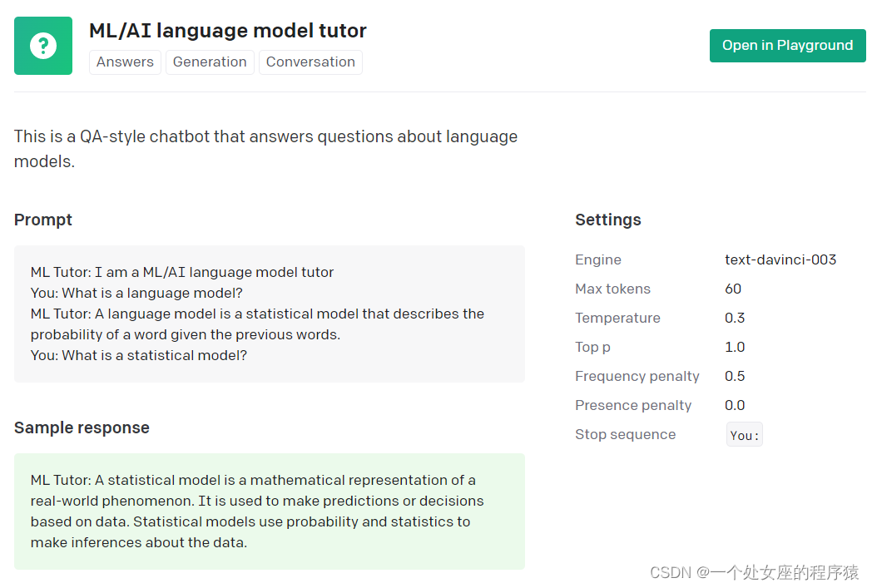Click the ML/AI language model tutor title
Screen dimensions: 872x588
tap(227, 31)
